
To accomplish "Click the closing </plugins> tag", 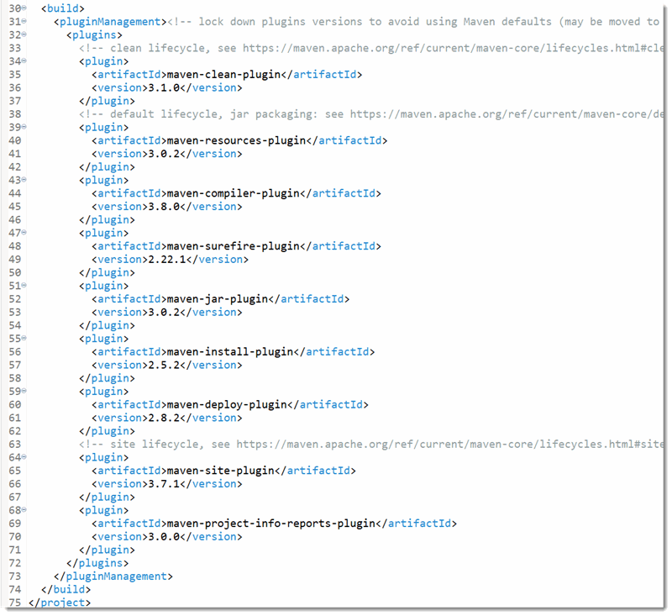I will tap(97, 563).
